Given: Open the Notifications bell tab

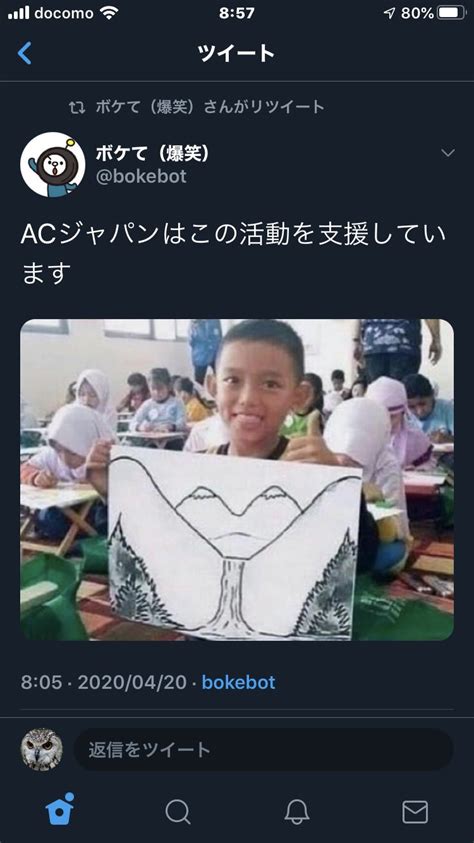Looking at the screenshot, I should tap(297, 812).
